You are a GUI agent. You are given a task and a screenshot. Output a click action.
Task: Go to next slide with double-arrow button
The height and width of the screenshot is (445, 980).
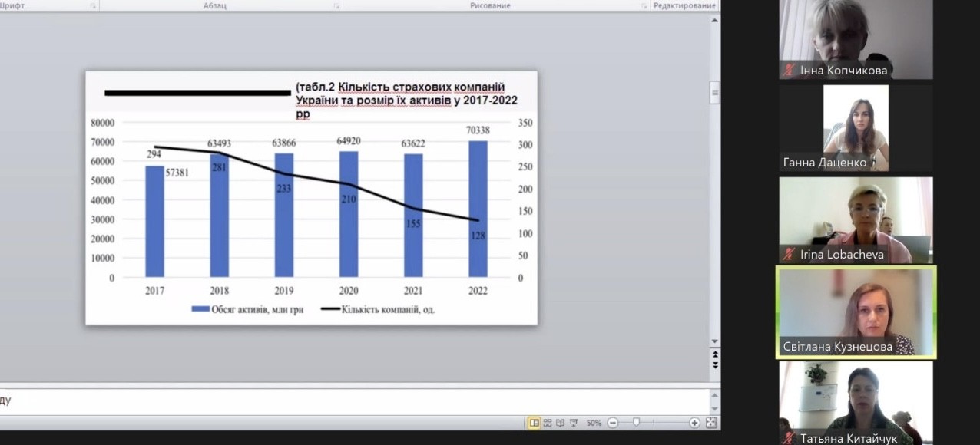[x=715, y=367]
